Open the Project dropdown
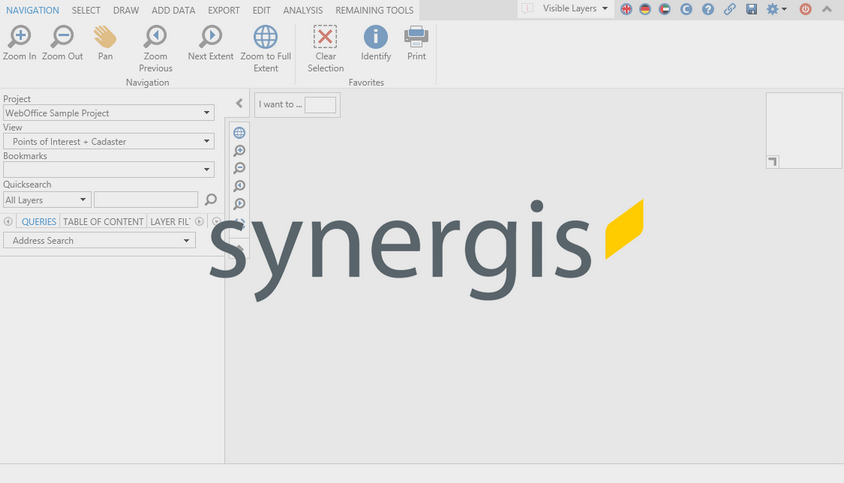Viewport: 844px width, 483px height. tap(109, 113)
